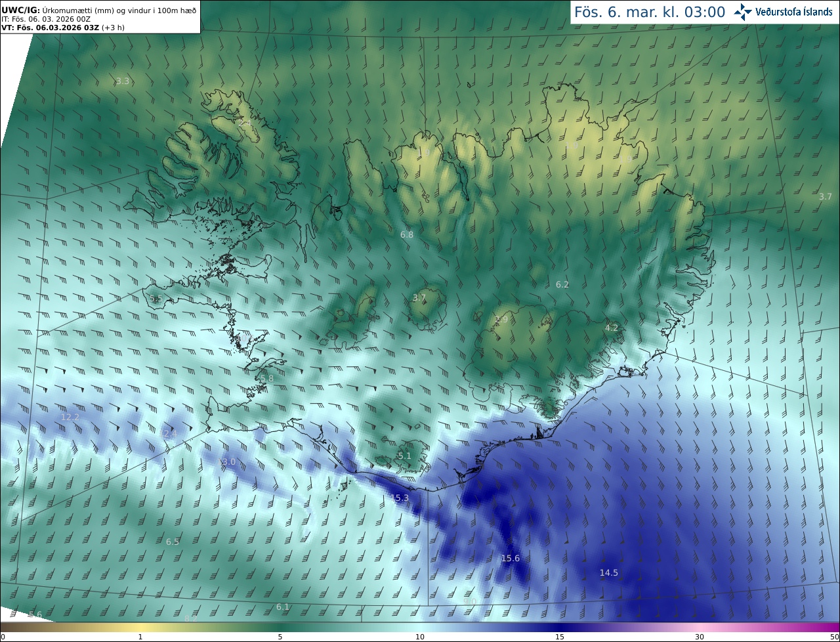Click the 5.6 value label on map
840x642 pixels.
pyautogui.click(x=35, y=615)
